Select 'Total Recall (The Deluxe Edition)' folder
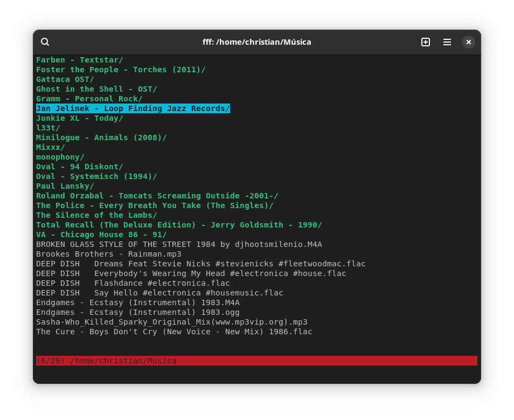 179,225
